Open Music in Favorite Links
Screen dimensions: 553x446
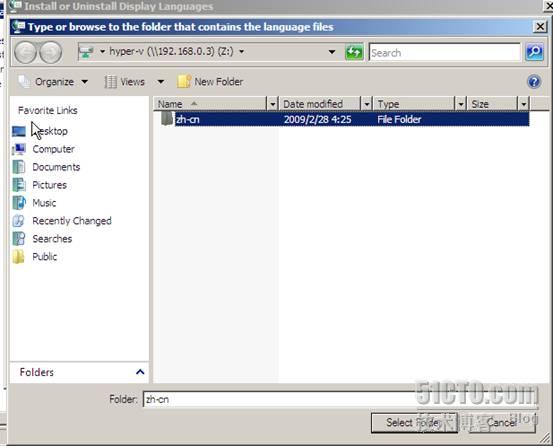44,203
